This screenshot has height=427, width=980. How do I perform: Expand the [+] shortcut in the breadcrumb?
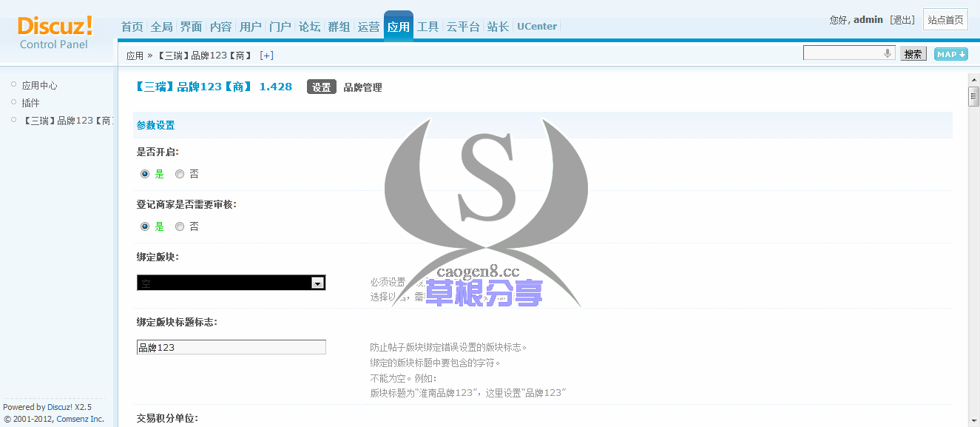click(266, 55)
